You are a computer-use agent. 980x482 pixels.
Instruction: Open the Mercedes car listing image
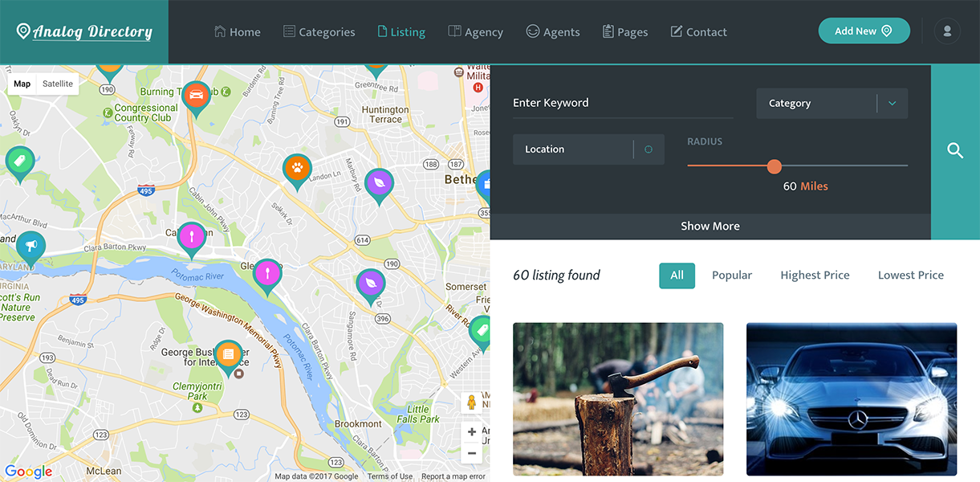pos(852,399)
